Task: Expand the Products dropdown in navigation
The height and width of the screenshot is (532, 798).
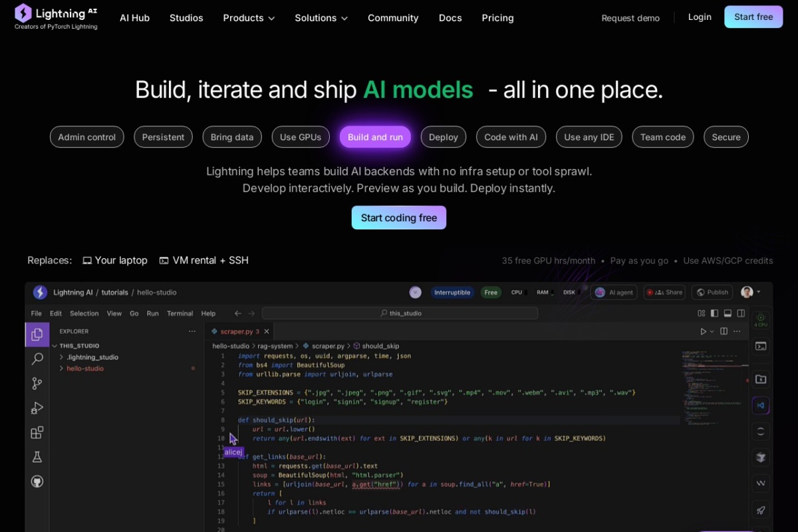Action: point(249,18)
